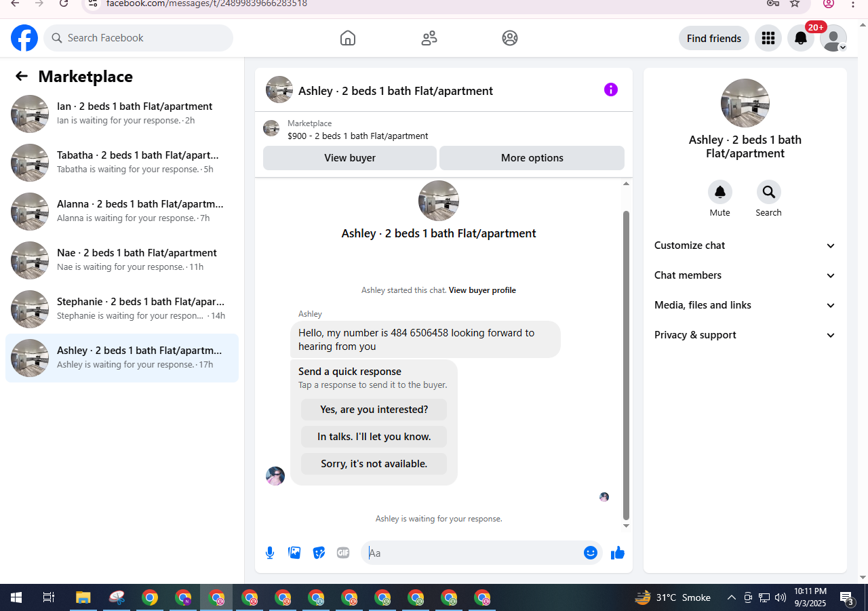Click the browser reload icon
This screenshot has height=611, width=868.
[64, 3]
